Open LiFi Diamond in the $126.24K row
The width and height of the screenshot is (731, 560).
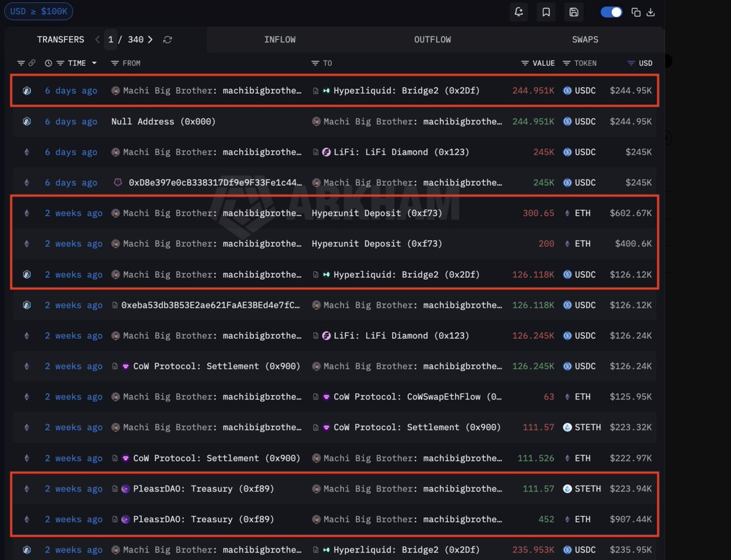coord(401,336)
